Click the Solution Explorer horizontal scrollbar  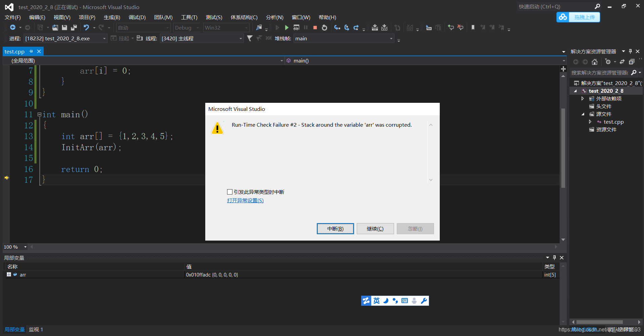point(599,322)
